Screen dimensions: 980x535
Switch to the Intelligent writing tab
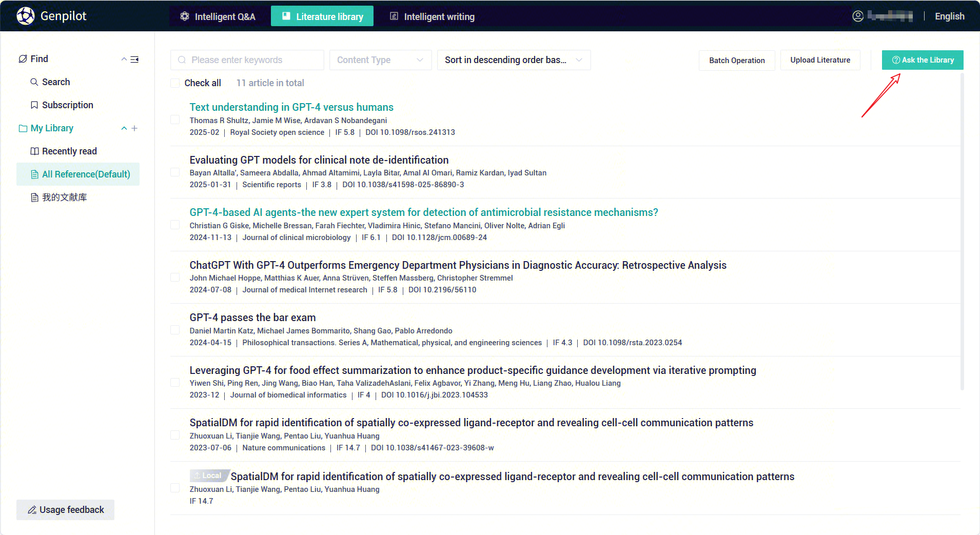tap(432, 16)
